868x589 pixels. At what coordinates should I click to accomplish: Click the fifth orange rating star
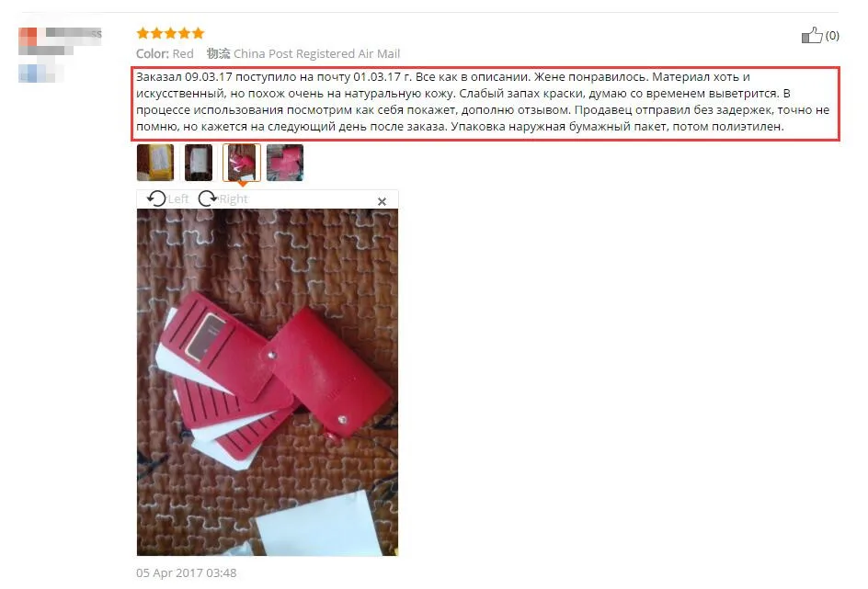(x=199, y=33)
